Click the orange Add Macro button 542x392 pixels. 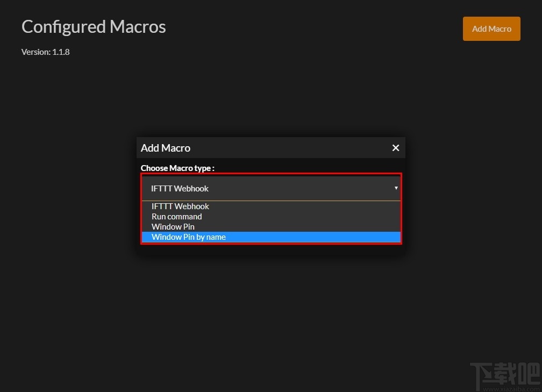click(491, 29)
